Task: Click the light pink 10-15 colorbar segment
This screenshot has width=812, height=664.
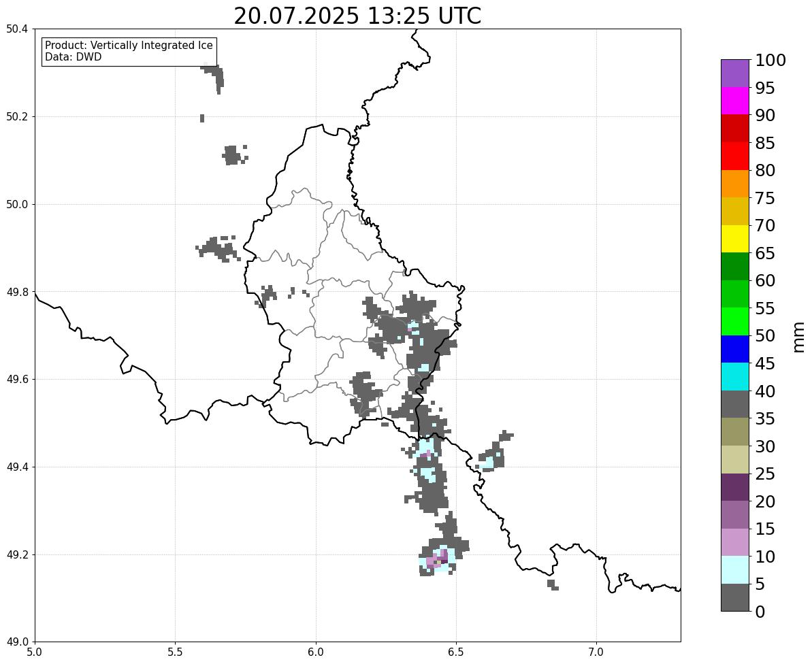Action: 735,542
